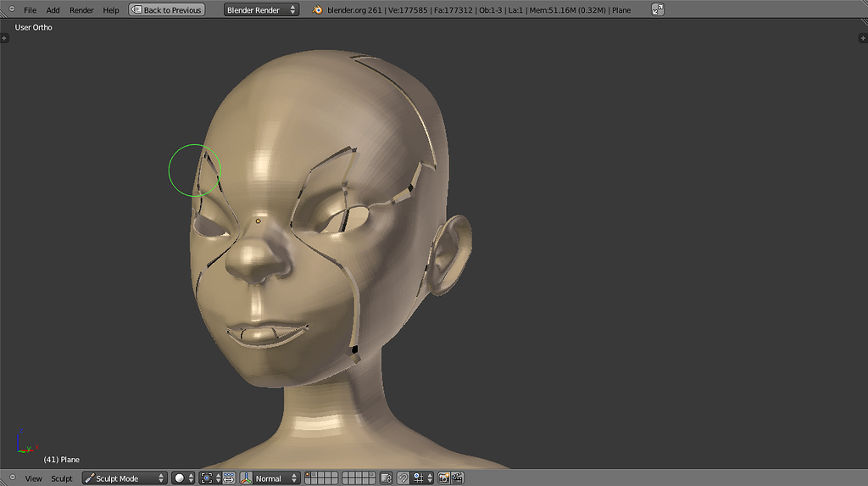Click the "La:1" lamp count
This screenshot has height=486, width=868.
[515, 10]
